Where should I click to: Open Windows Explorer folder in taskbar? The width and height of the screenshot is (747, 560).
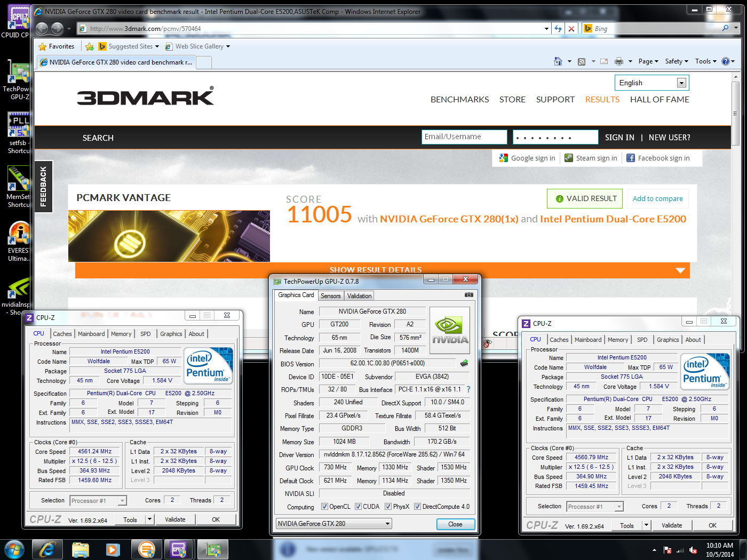[80, 549]
